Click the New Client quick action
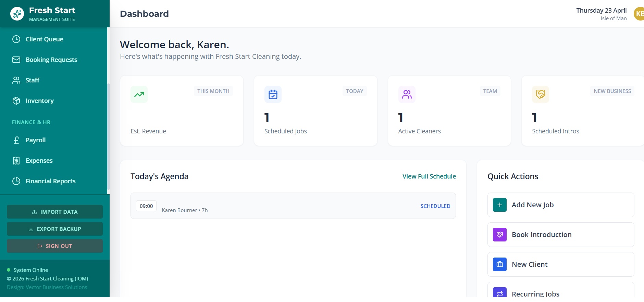Screen dimensions: 644x302 click(561, 264)
